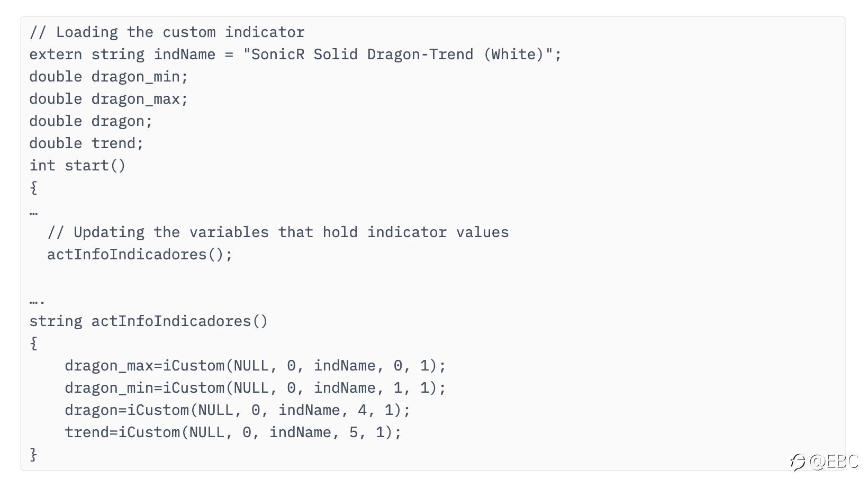Click the 'double dragon;' declaration line
Image resolution: width=868 pixels, height=488 pixels.
point(91,122)
